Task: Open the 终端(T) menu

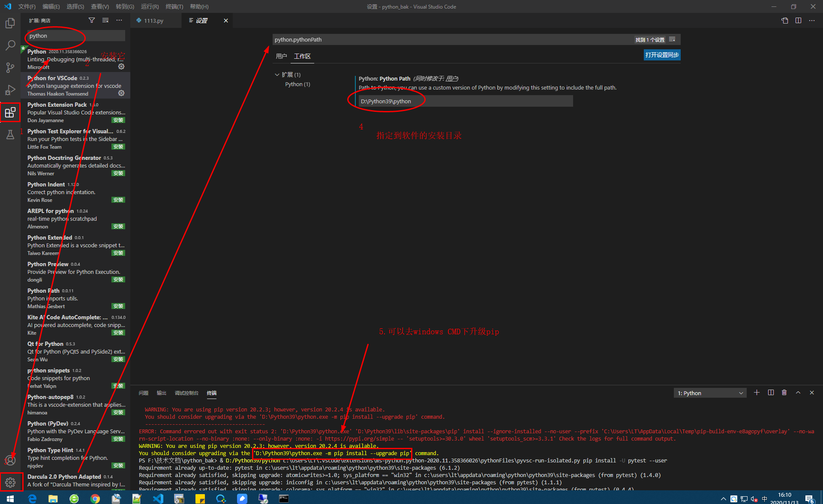Action: [174, 6]
